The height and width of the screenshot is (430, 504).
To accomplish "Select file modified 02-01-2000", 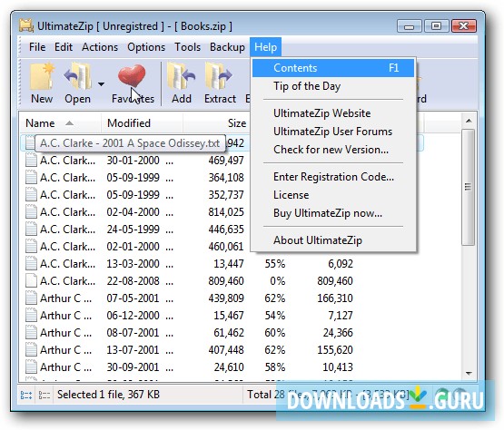I will point(133,247).
